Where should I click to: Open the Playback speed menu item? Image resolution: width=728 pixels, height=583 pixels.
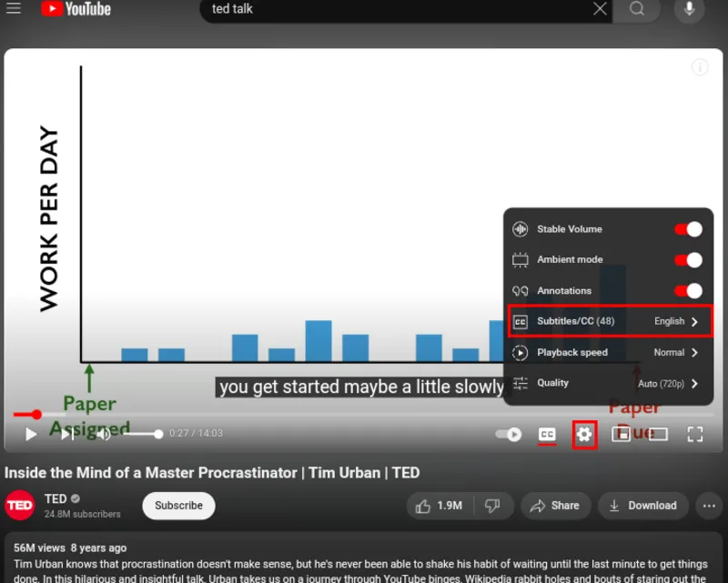click(x=608, y=352)
